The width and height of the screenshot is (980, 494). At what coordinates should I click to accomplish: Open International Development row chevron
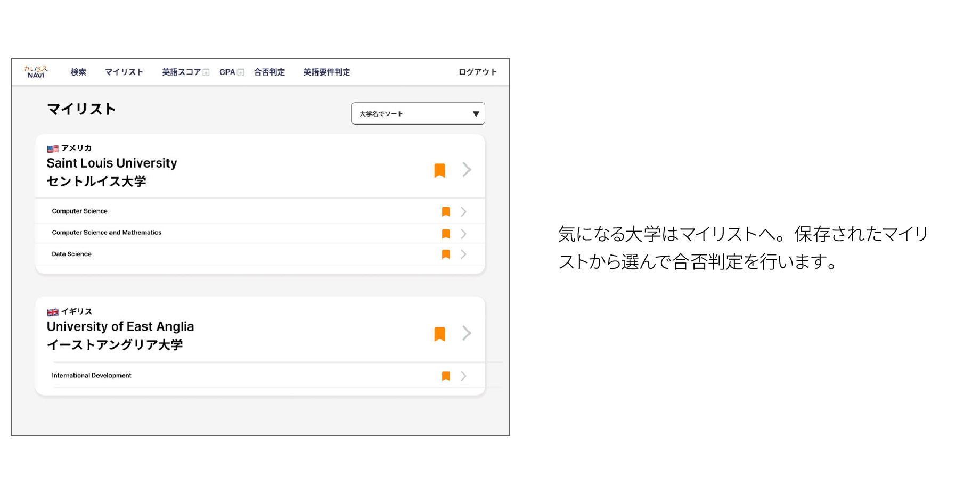click(x=463, y=376)
